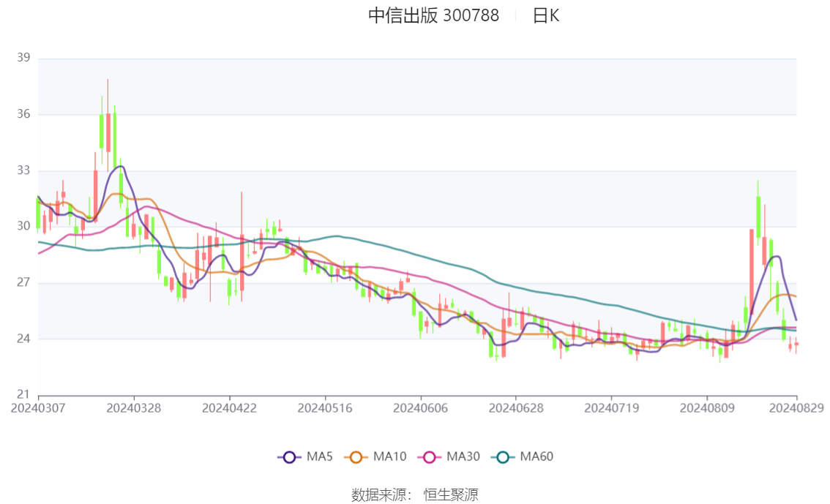Click the chart title 中信出版 300788
Screen dimensions: 830x504
click(x=433, y=16)
